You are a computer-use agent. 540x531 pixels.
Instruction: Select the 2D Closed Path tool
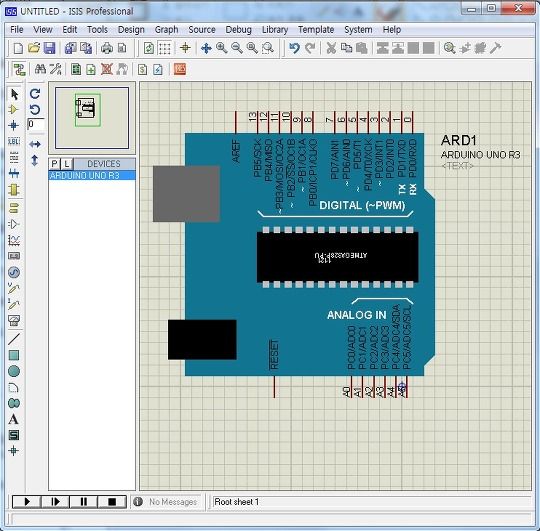pos(14,403)
